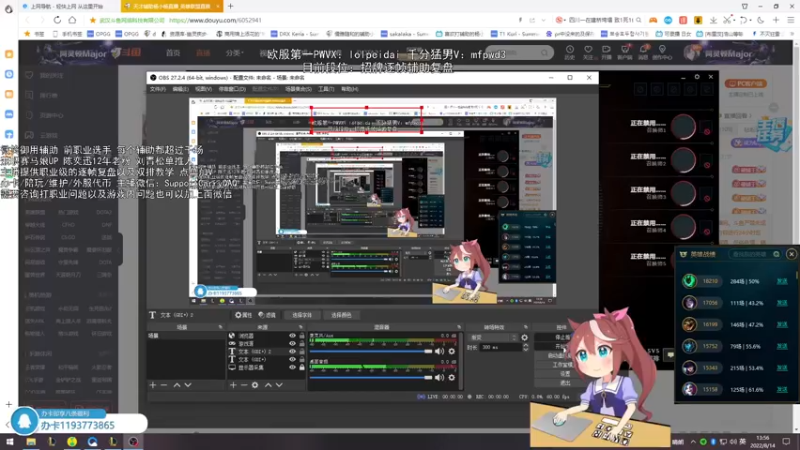Move the scene down in Scenes panel

coord(188,385)
